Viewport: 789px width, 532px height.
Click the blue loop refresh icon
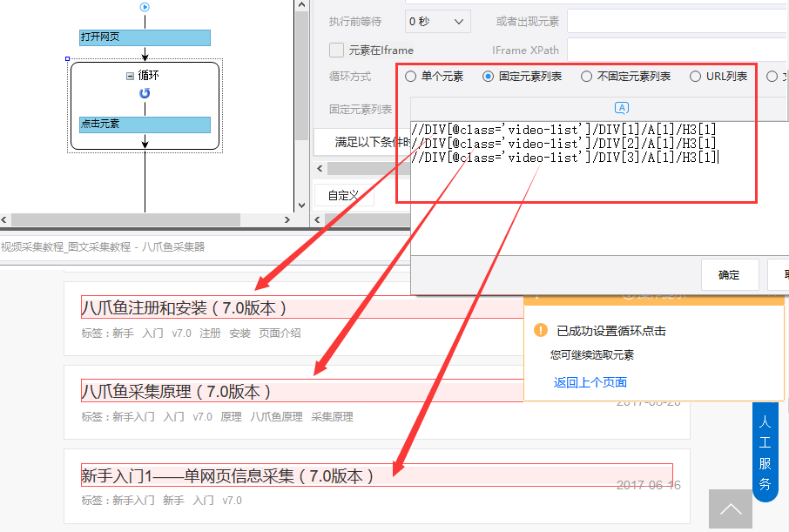tap(145, 93)
